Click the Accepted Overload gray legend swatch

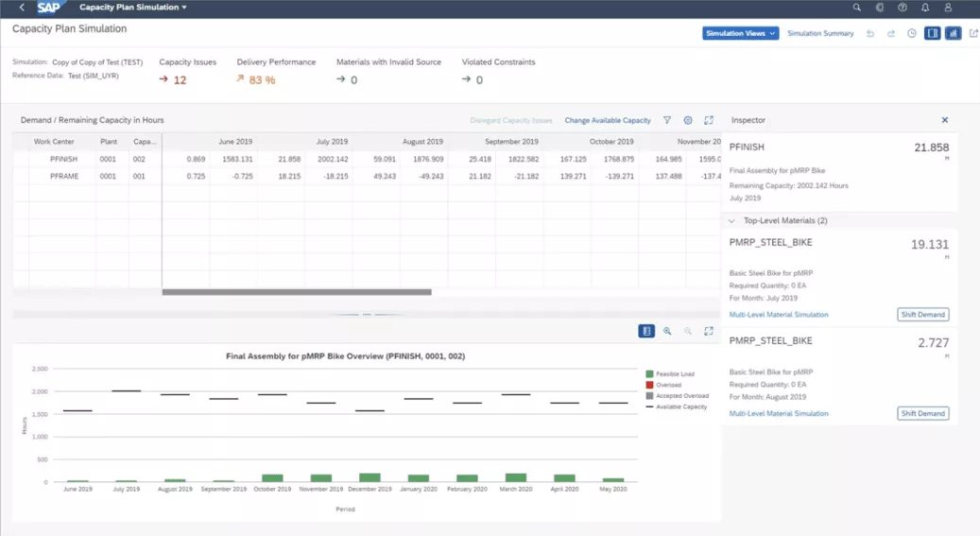pyautogui.click(x=649, y=396)
